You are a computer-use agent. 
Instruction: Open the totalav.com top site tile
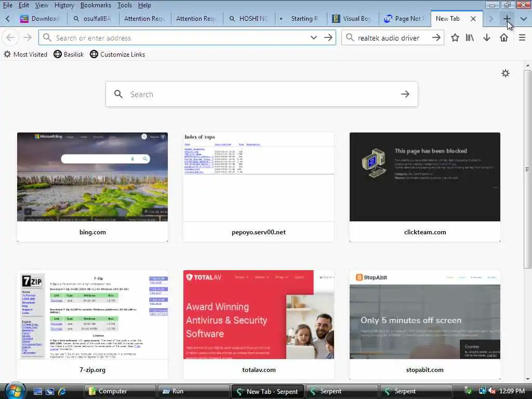point(259,325)
